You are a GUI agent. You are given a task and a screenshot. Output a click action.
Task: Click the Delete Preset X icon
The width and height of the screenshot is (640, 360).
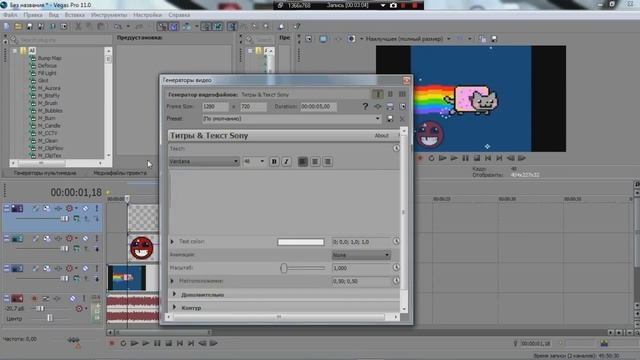pyautogui.click(x=402, y=119)
